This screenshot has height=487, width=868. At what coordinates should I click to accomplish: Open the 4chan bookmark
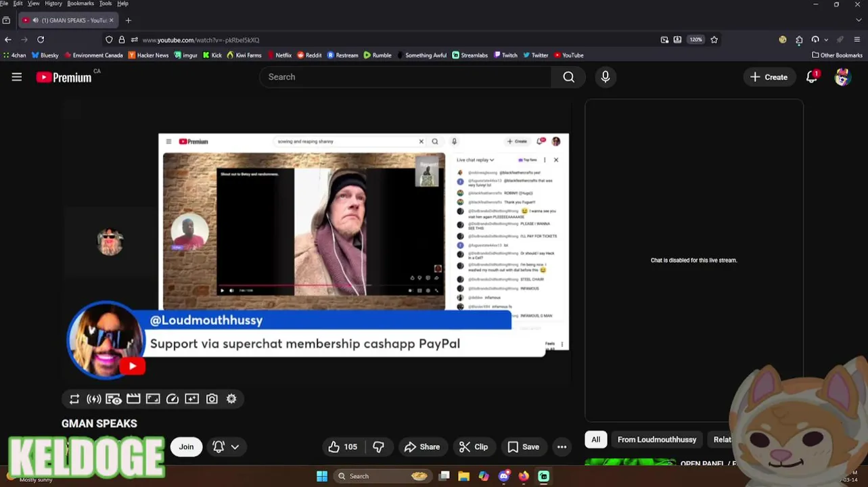[15, 55]
